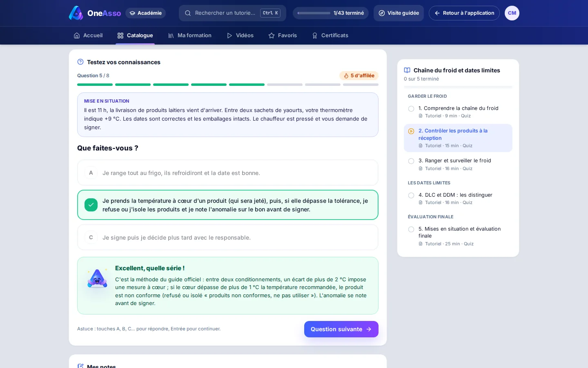
Task: Click the search magnifier icon
Action: 188,13
